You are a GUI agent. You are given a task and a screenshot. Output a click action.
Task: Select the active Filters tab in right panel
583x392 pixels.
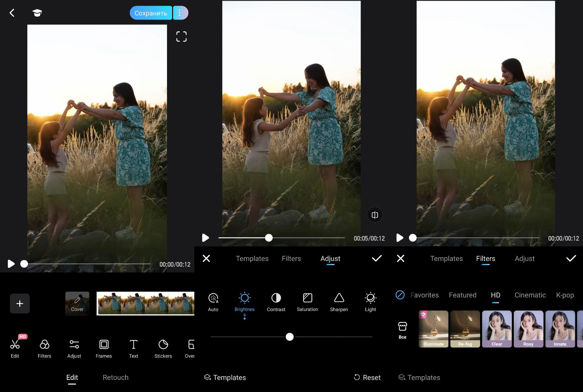click(x=486, y=259)
